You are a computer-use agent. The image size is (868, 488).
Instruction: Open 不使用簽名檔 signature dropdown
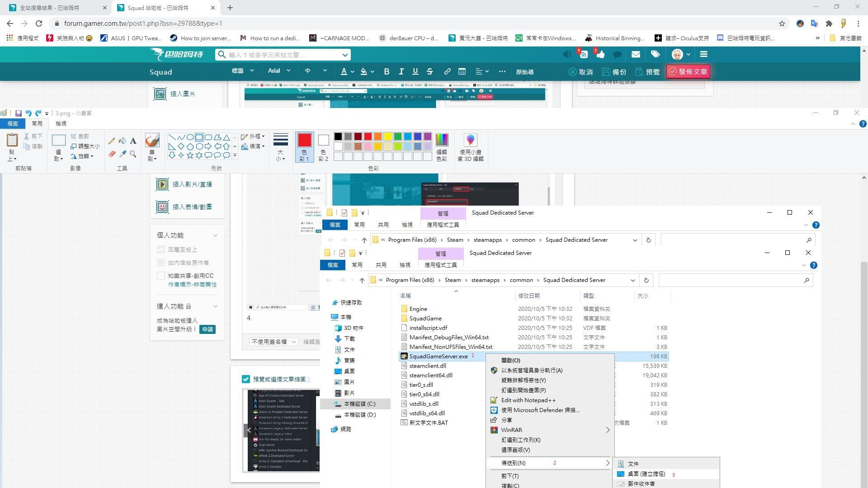[273, 342]
